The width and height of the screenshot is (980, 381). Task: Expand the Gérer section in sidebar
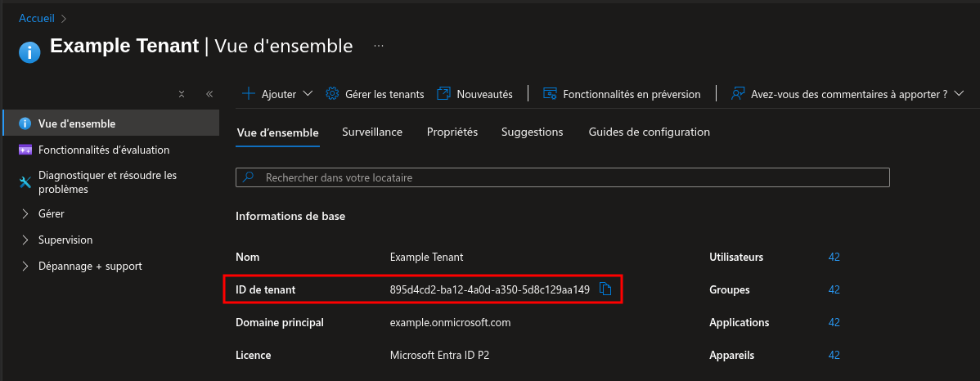click(x=25, y=213)
